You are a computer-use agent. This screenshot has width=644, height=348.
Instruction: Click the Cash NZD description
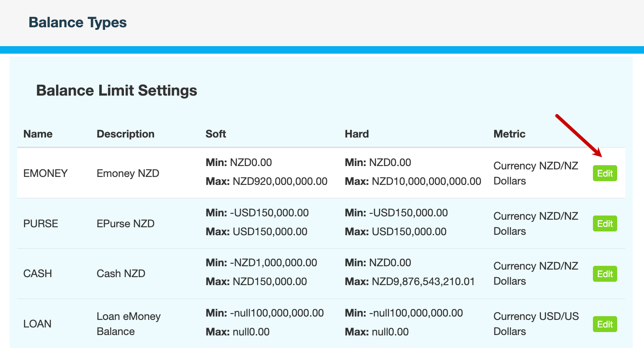point(121,273)
